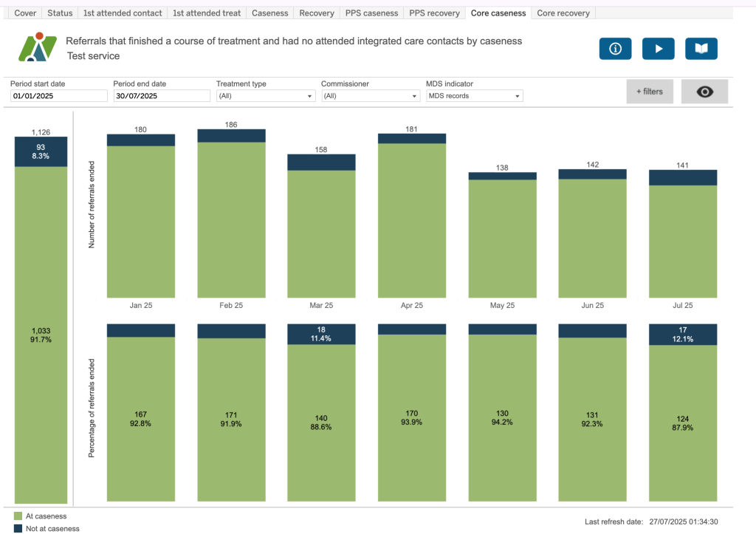Expand the Treatment type dropdown
756x534 pixels.
[266, 96]
